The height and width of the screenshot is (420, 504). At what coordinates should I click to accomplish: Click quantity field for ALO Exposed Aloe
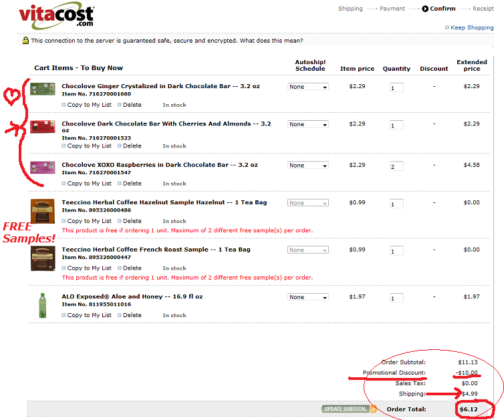coord(396,298)
